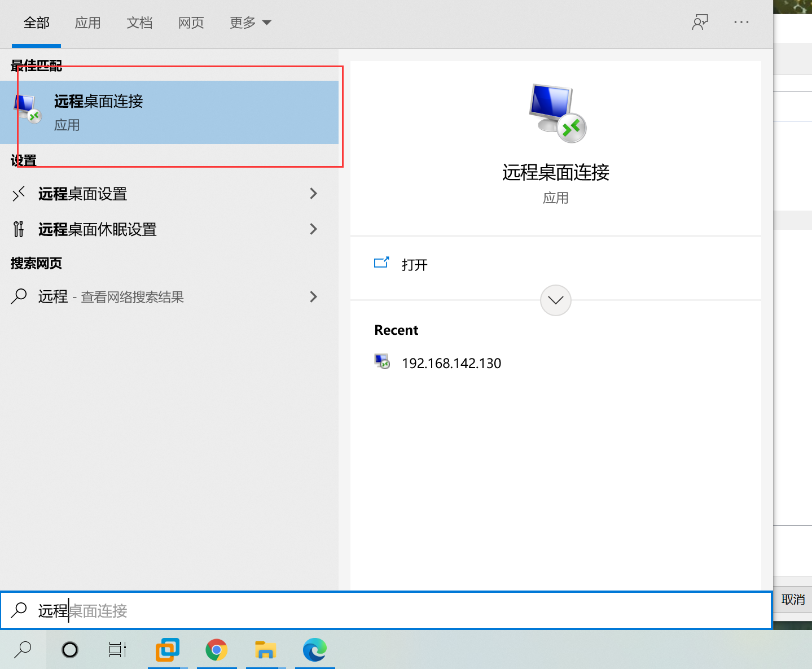The width and height of the screenshot is (812, 669).
Task: Switch to VMware Workstation on the taskbar
Action: 168,650
